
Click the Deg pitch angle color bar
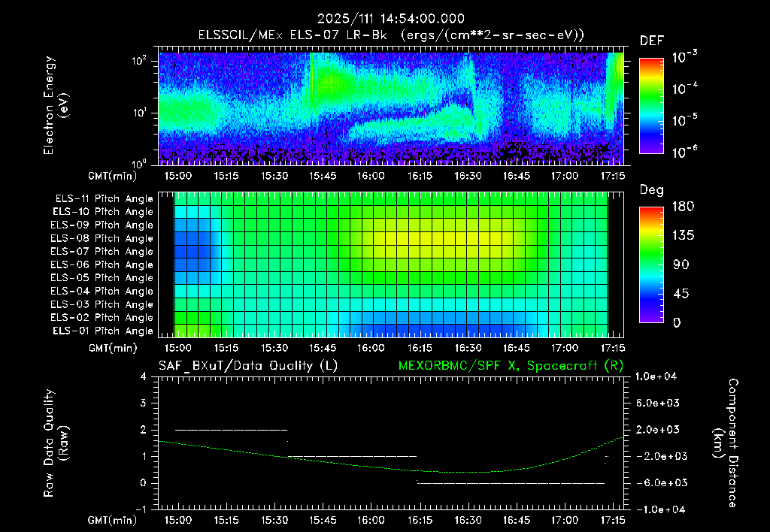click(651, 264)
